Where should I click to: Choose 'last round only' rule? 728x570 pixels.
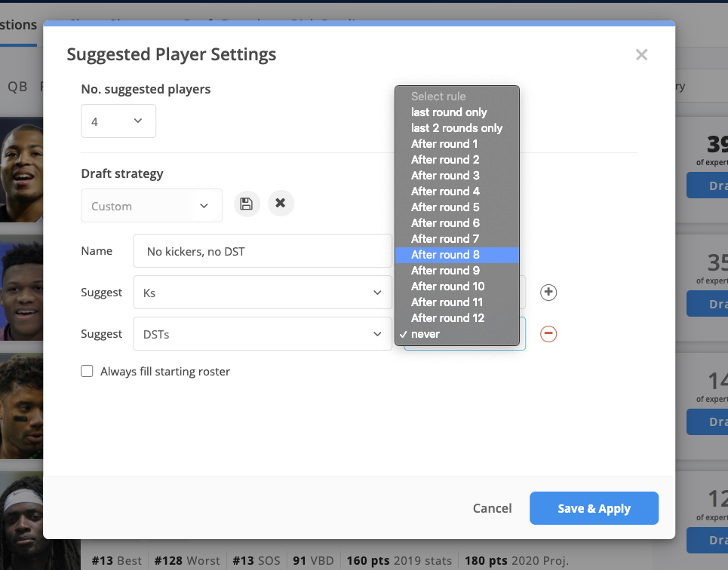coord(457,112)
